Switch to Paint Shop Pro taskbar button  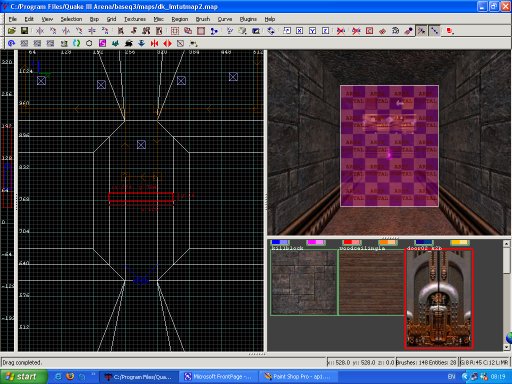[x=299, y=377]
